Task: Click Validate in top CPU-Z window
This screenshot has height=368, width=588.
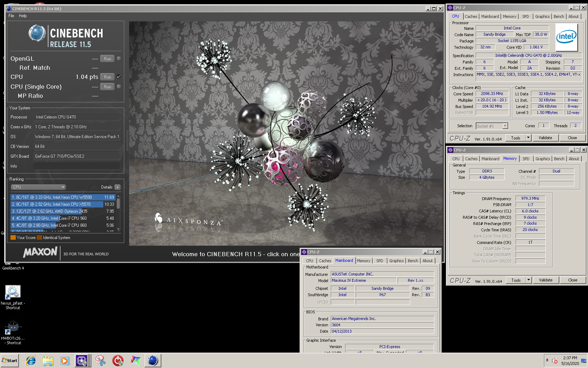Action: [545, 138]
